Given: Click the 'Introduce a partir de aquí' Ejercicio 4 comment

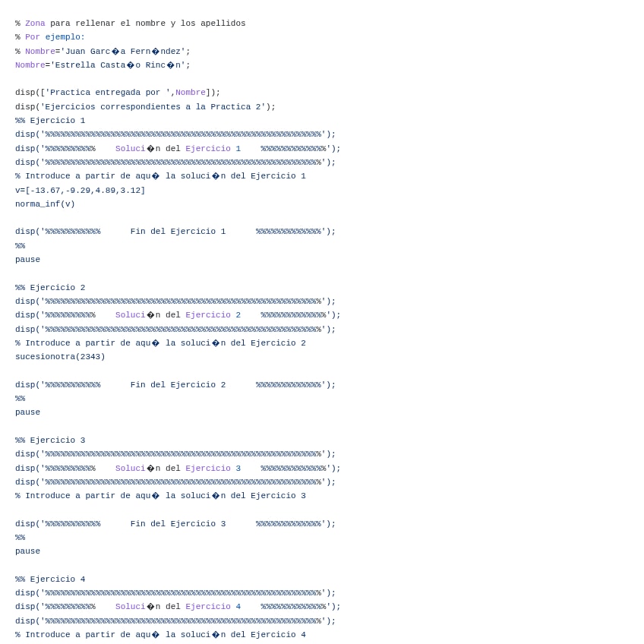Looking at the screenshot, I should pyautogui.click(x=160, y=635).
